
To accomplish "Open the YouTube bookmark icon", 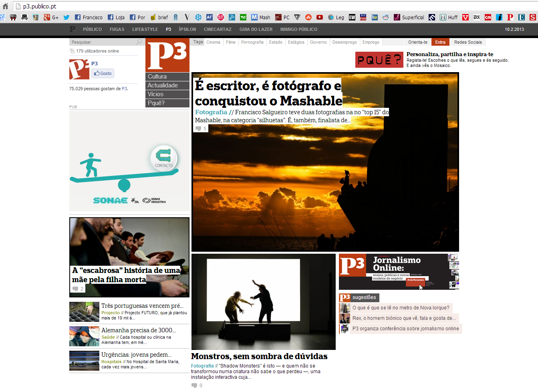I will [x=319, y=17].
